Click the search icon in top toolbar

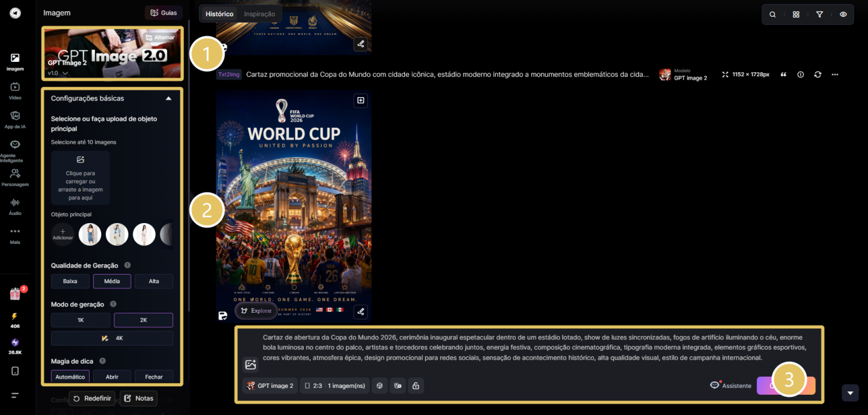773,14
